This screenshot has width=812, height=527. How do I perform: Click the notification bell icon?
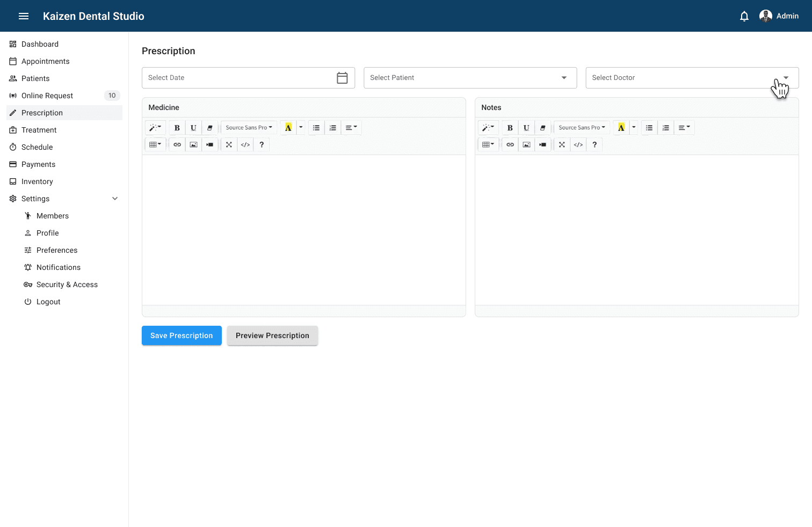(744, 16)
